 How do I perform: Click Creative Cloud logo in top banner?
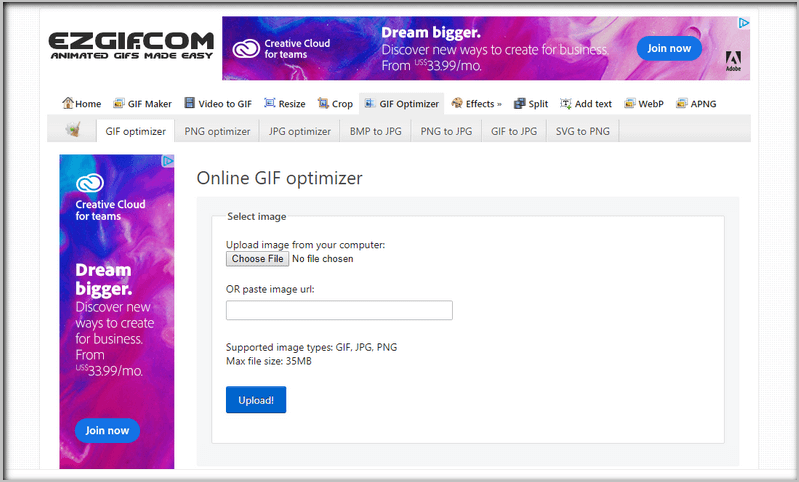[x=246, y=49]
